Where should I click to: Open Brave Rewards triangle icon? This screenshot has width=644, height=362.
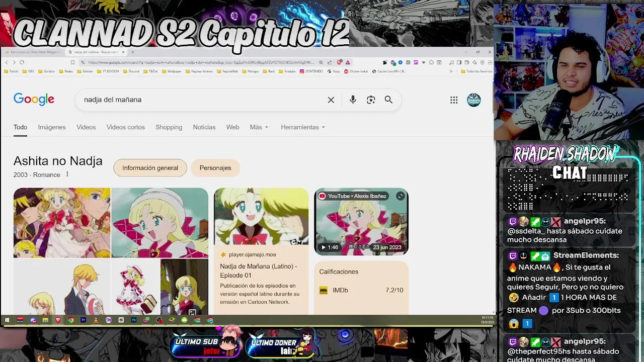coord(348,62)
